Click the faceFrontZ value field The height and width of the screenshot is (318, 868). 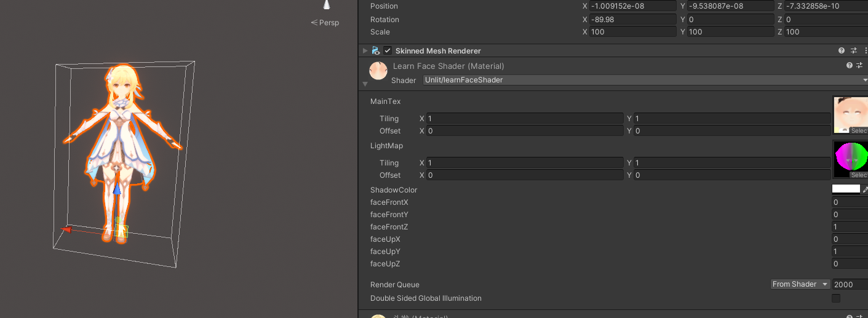(x=850, y=226)
